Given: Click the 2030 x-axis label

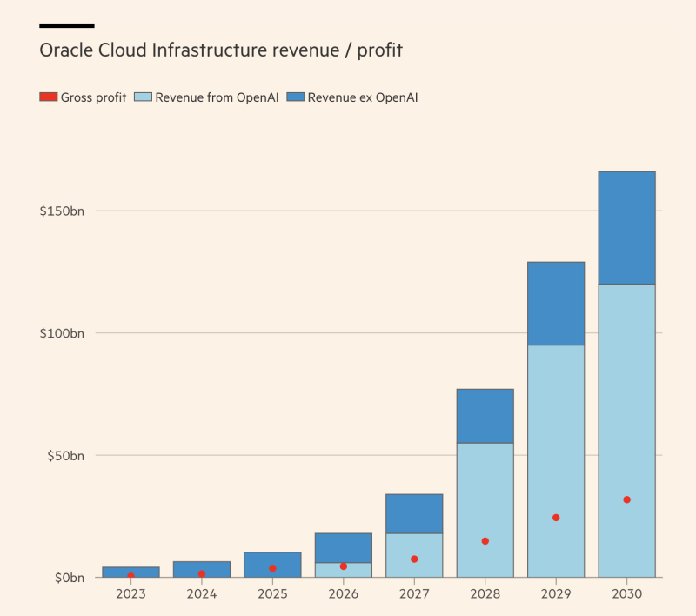Looking at the screenshot, I should click(x=626, y=593).
